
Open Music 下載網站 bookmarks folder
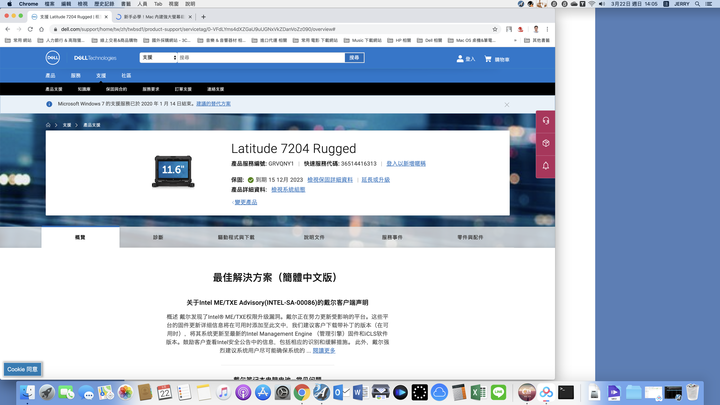pyautogui.click(x=362, y=40)
